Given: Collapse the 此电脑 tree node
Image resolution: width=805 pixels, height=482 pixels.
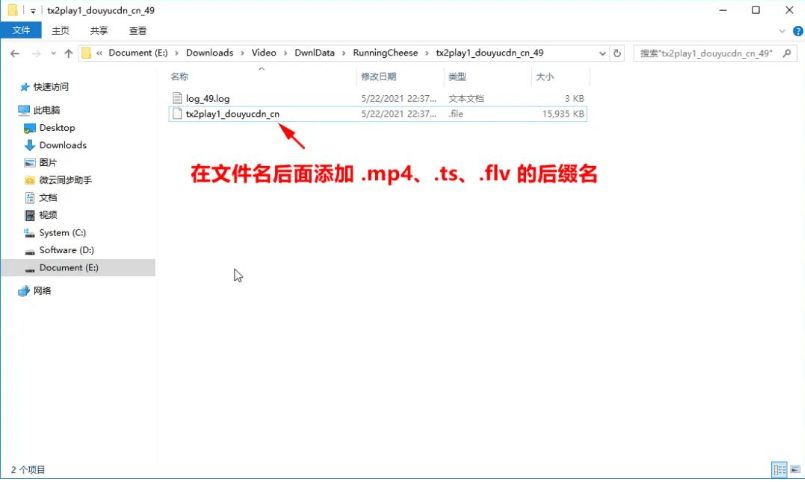Looking at the screenshot, I should [9, 110].
